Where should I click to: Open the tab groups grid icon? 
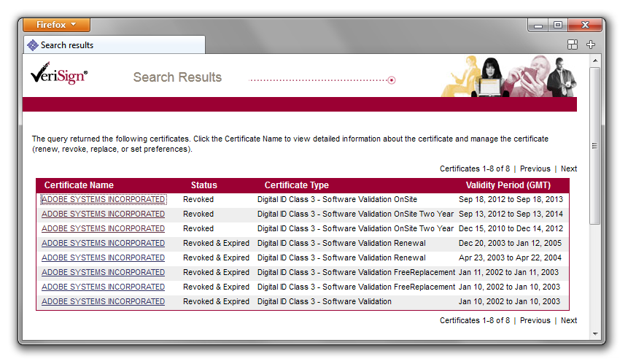573,44
